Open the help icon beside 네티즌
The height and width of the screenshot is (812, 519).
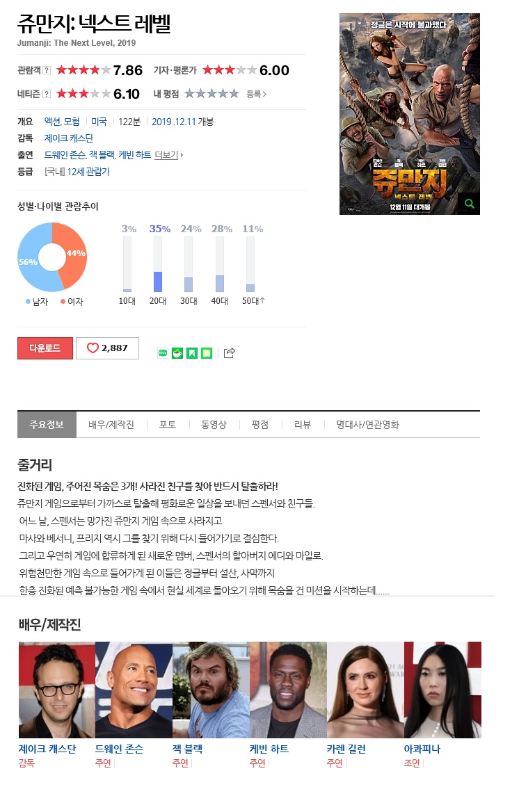coord(47,94)
